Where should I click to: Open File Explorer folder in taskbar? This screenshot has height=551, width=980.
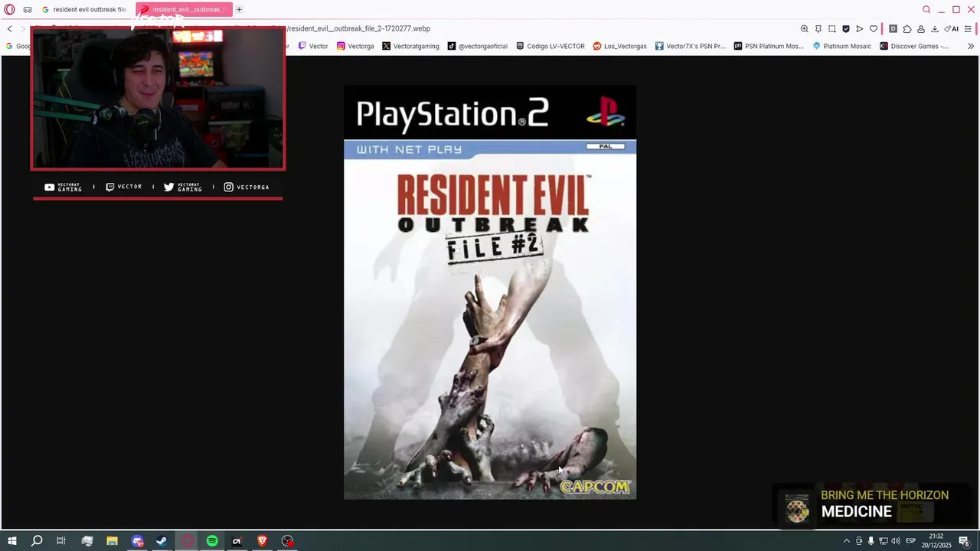coord(112,541)
